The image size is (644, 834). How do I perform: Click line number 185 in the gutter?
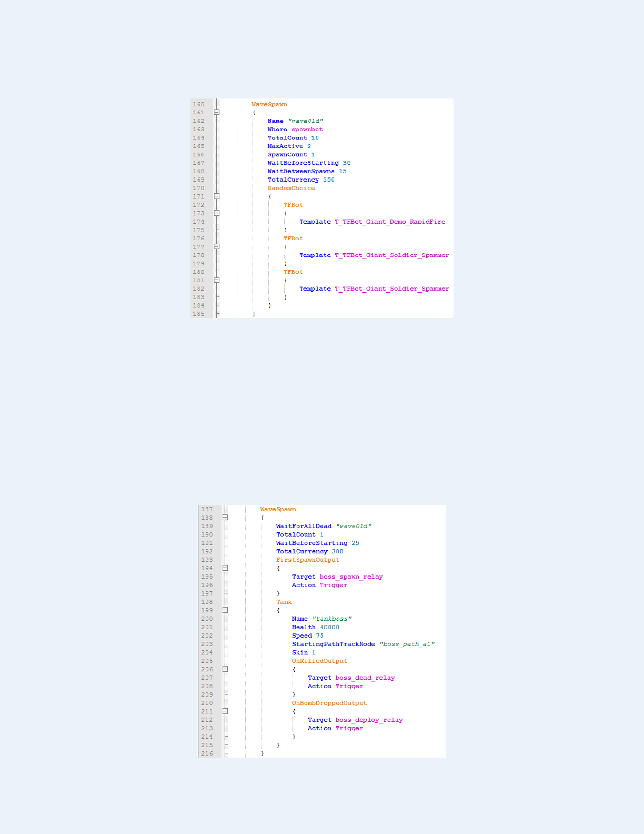coord(198,314)
